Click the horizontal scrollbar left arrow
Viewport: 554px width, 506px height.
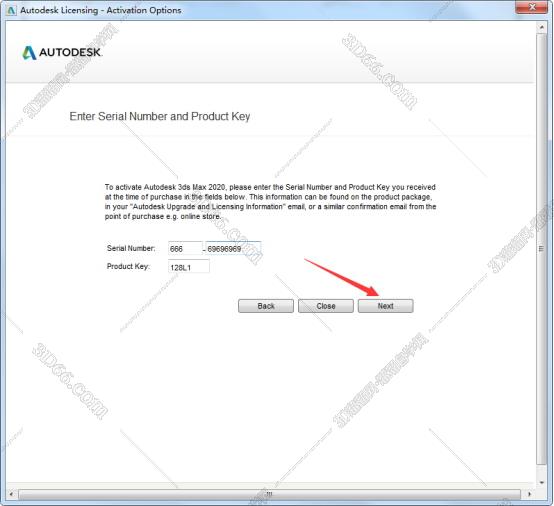(x=11, y=494)
